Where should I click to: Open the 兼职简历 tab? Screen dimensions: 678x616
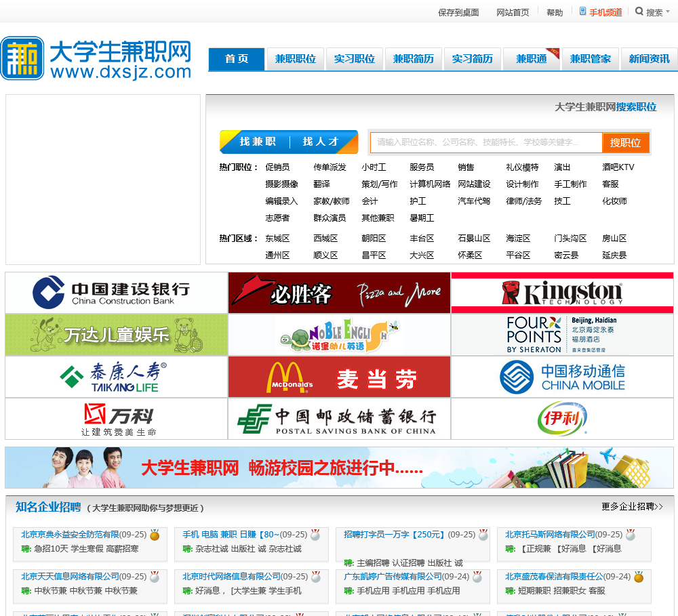click(x=414, y=59)
